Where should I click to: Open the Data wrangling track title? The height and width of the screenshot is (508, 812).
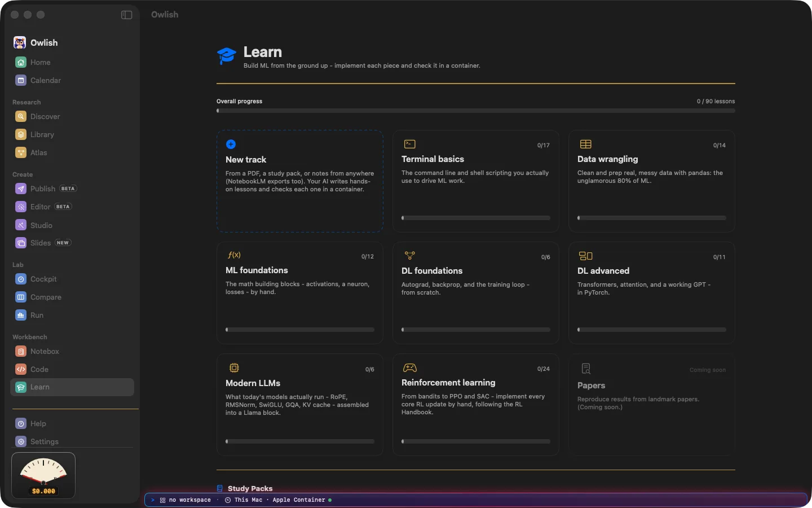pos(608,159)
